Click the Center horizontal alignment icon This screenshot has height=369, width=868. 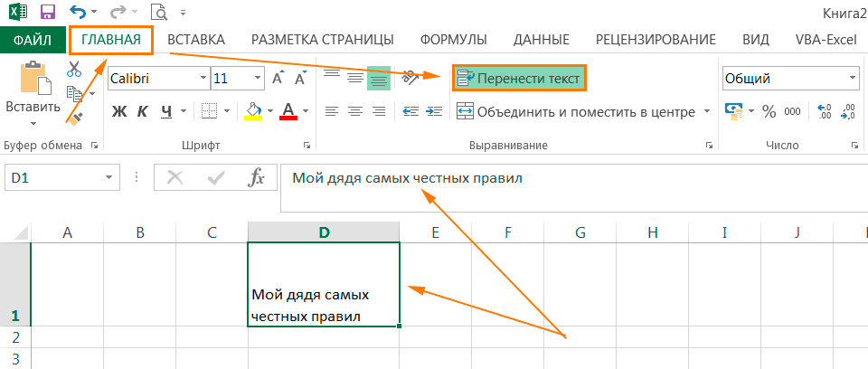[x=354, y=111]
